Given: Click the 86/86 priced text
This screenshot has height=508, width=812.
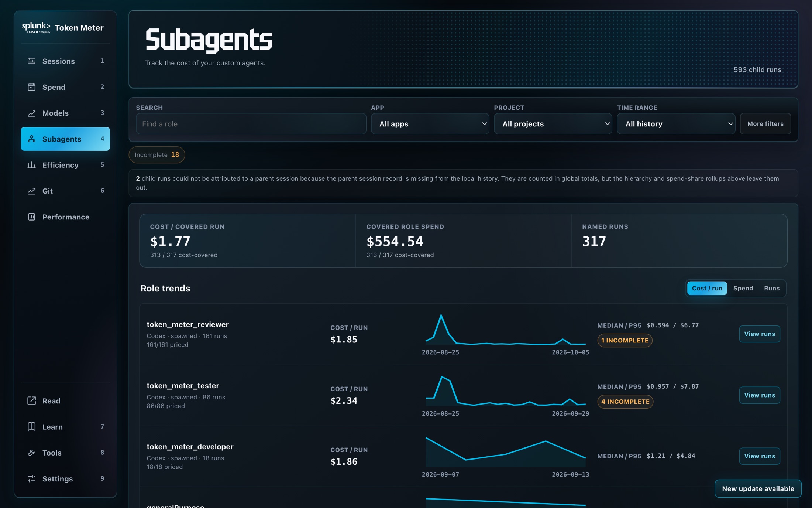Looking at the screenshot, I should click(166, 406).
